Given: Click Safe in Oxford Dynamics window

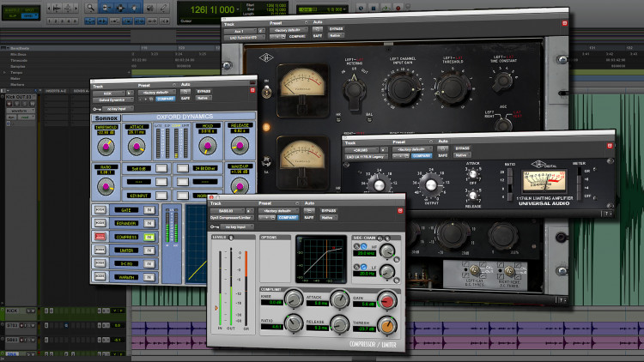Looking at the screenshot, I should (x=185, y=98).
